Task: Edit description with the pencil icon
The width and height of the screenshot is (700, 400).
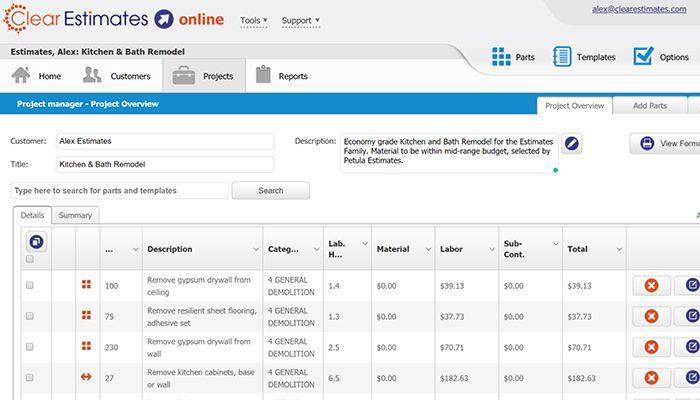Action: coord(571,143)
